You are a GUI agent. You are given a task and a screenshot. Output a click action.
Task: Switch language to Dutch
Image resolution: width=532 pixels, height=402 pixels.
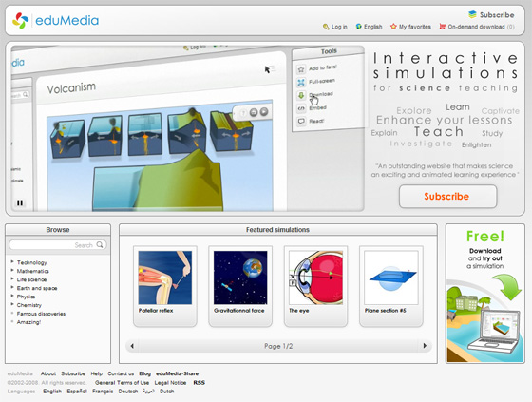point(167,392)
